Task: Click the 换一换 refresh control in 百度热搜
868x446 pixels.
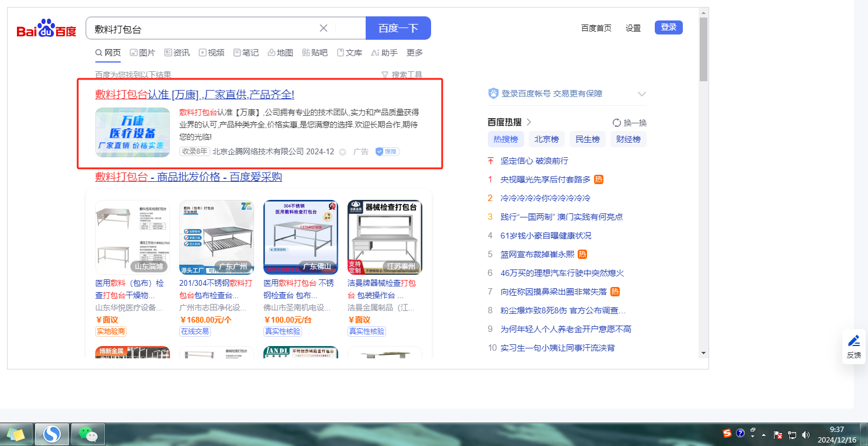Action: coord(630,123)
